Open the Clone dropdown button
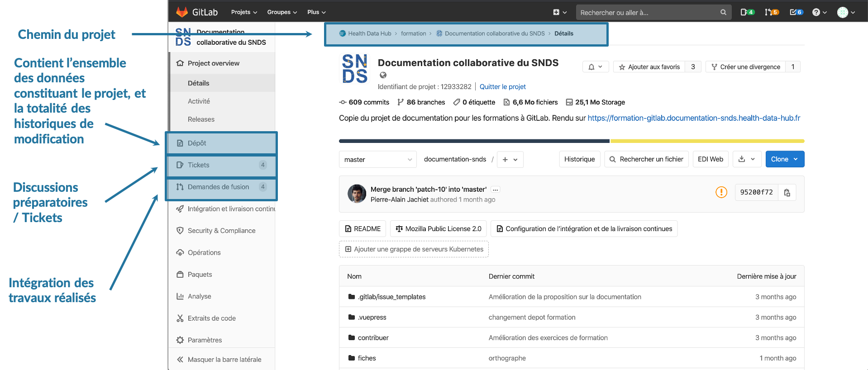The image size is (868, 370). click(x=784, y=159)
